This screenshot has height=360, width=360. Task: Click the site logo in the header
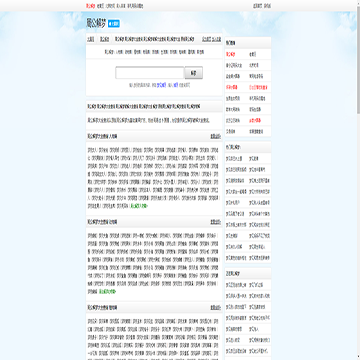[x=96, y=23]
